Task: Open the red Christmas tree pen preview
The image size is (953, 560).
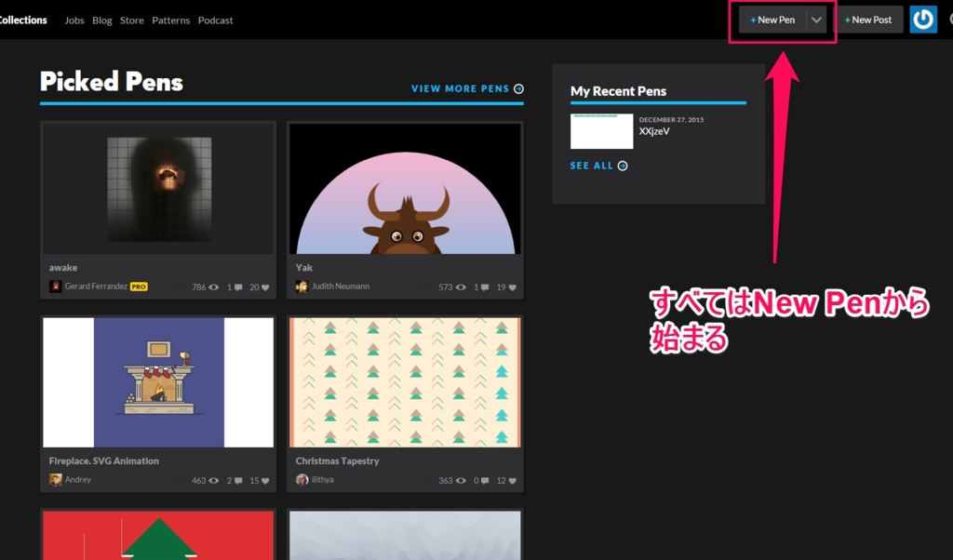Action: coord(158,535)
